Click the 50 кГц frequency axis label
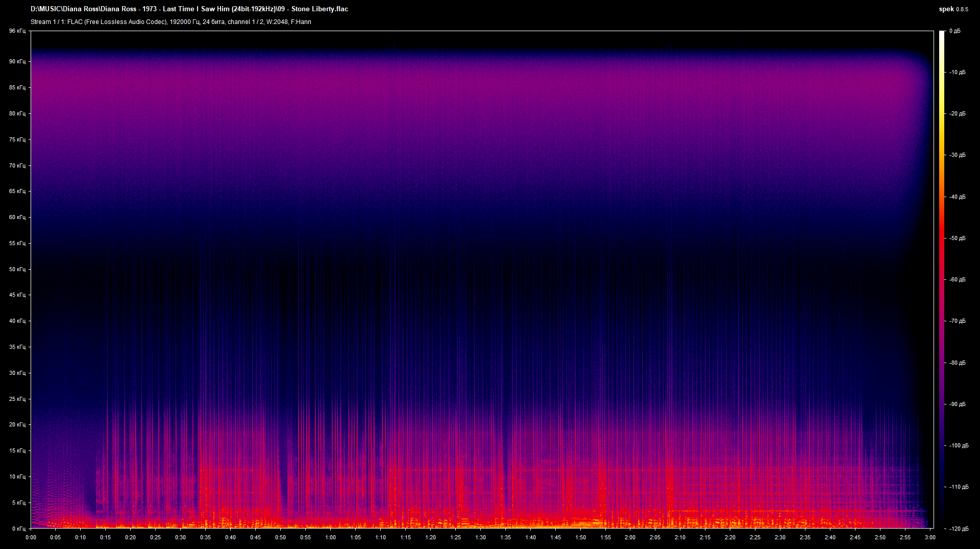This screenshot has height=549, width=980. pos(17,269)
